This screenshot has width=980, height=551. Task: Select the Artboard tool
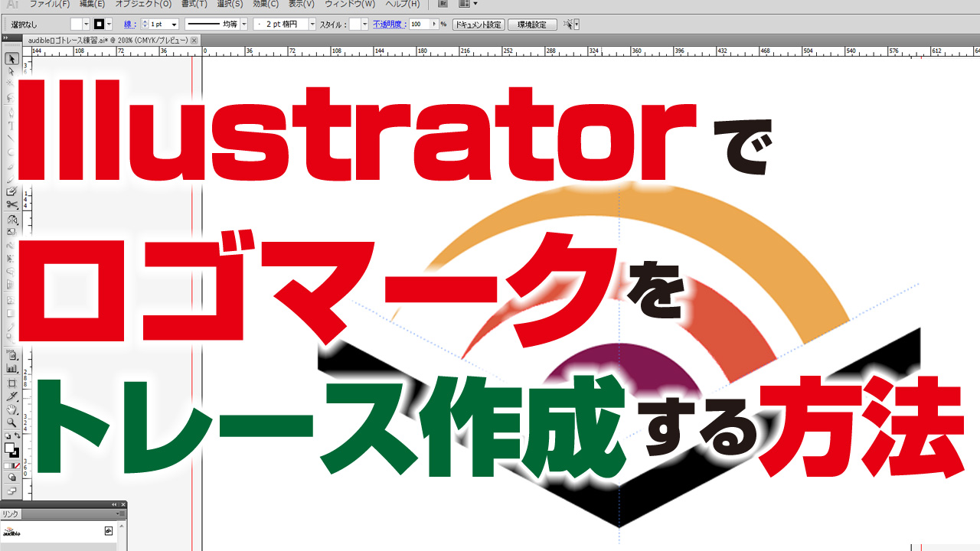pos(11,382)
